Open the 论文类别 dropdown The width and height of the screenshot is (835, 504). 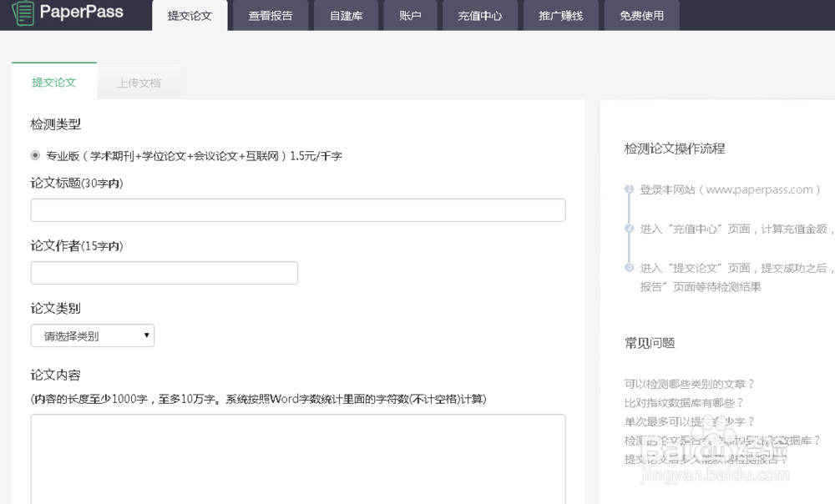(93, 335)
